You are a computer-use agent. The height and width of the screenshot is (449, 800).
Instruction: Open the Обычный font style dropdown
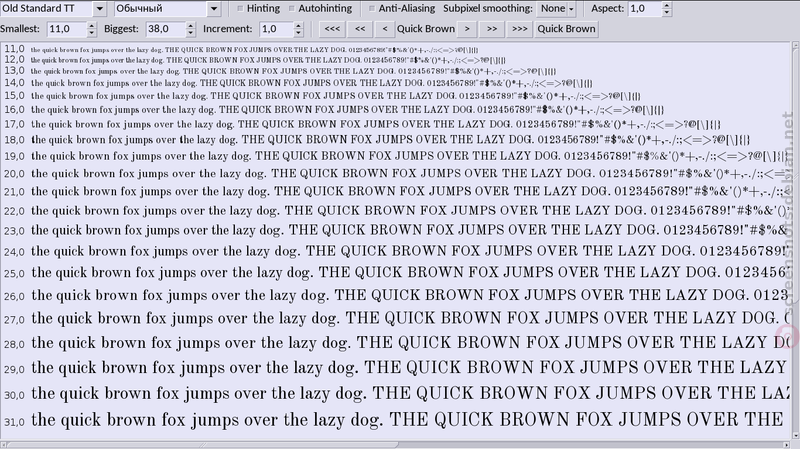pyautogui.click(x=214, y=9)
